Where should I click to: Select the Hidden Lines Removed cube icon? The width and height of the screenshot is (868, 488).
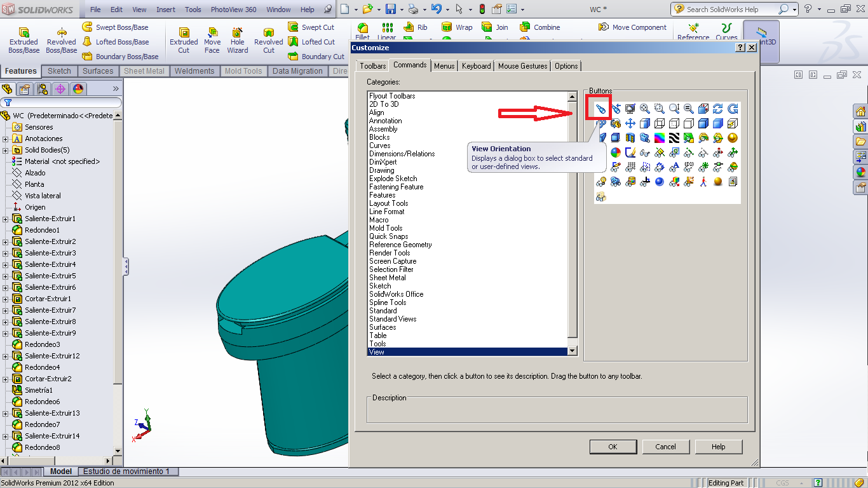[689, 123]
